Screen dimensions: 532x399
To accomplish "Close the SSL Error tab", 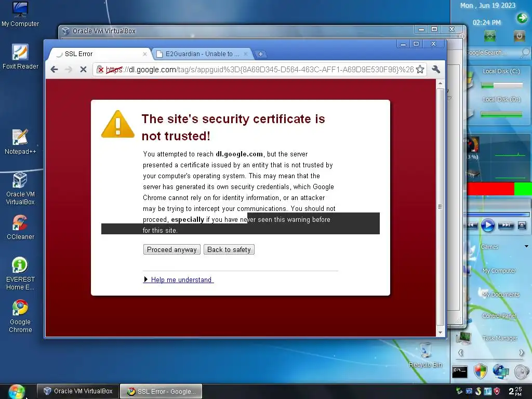I will point(145,54).
